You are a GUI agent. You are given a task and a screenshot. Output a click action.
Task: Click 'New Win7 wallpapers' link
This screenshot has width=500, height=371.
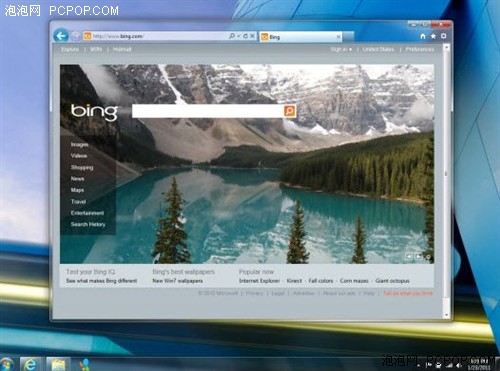coord(178,281)
